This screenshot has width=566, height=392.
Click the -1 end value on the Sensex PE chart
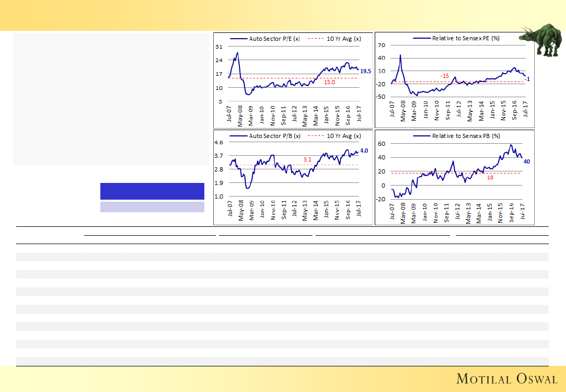point(528,79)
